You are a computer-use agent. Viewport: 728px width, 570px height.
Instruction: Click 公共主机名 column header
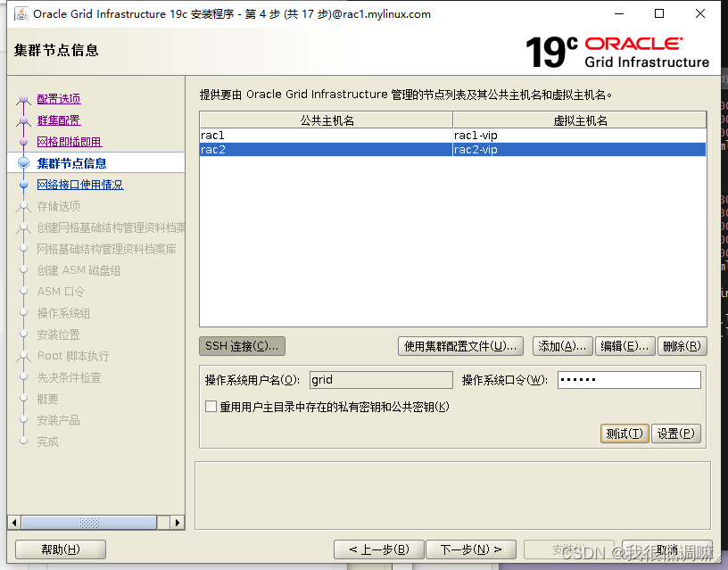click(x=327, y=120)
